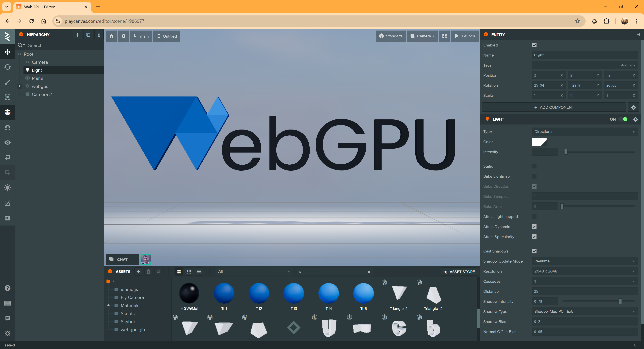Open the Cascades dropdown
This screenshot has height=349, width=644.
pyautogui.click(x=584, y=281)
